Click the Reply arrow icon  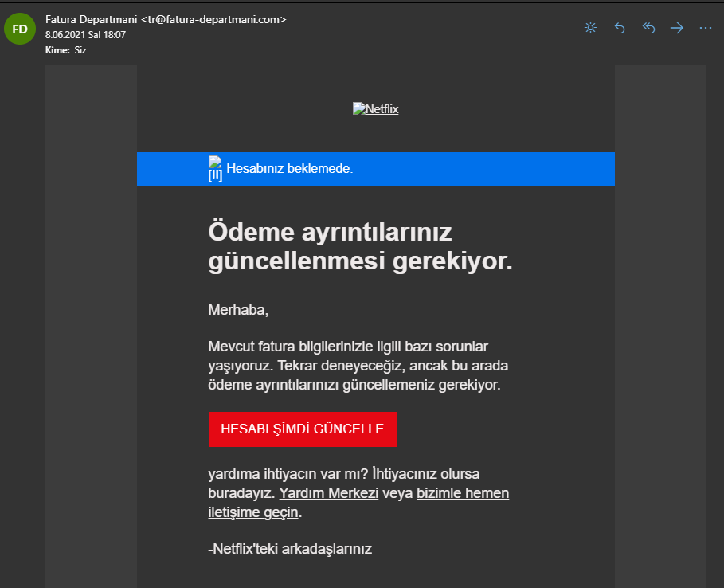[x=620, y=28]
